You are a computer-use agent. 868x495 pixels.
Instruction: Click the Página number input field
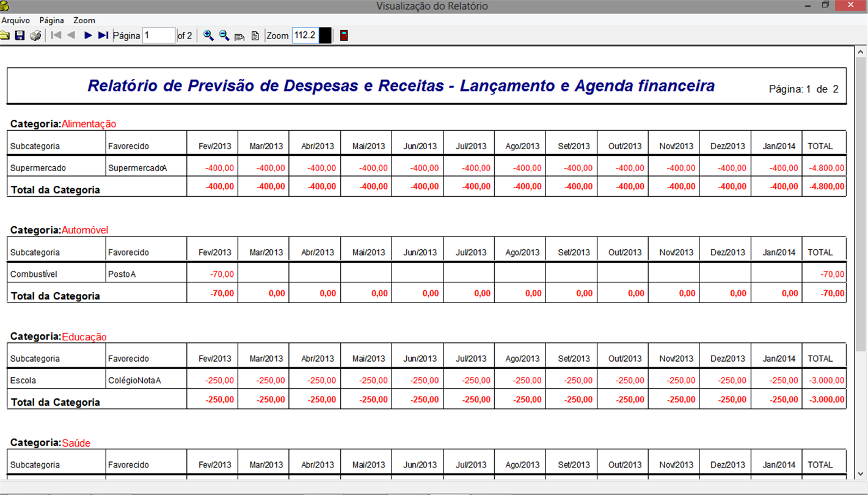pyautogui.click(x=159, y=35)
